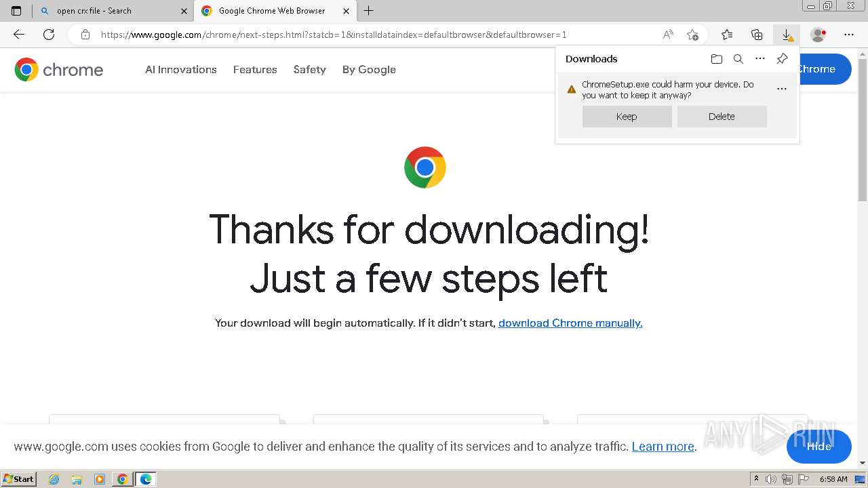The image size is (868, 488).
Task: Open the Windows Start menu
Action: tap(19, 479)
